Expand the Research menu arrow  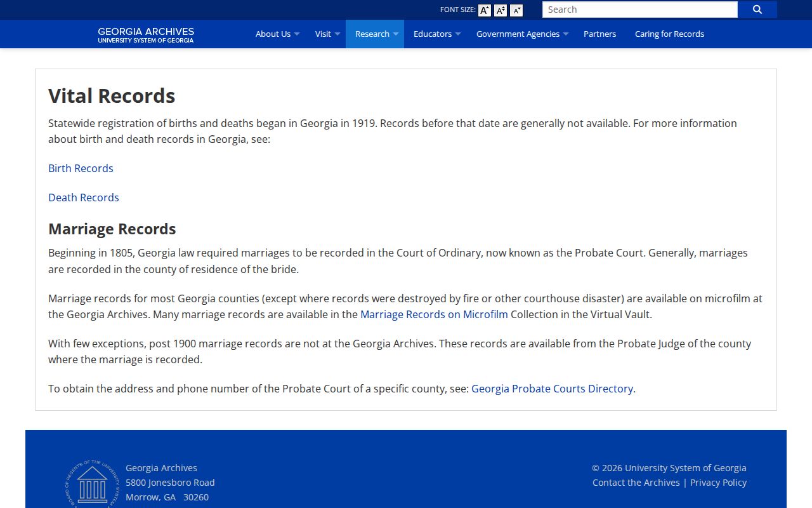click(396, 34)
